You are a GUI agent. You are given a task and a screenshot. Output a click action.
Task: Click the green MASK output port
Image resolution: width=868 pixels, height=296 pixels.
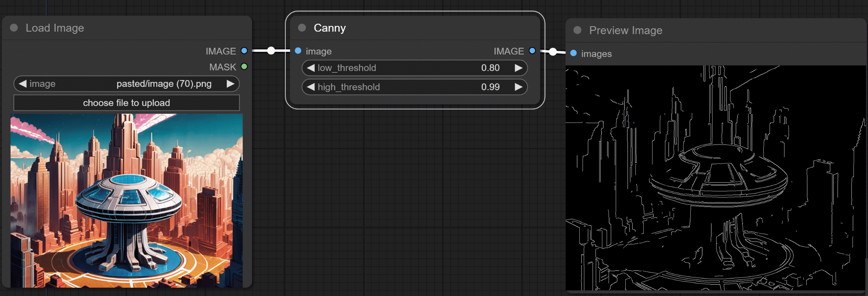click(x=244, y=67)
